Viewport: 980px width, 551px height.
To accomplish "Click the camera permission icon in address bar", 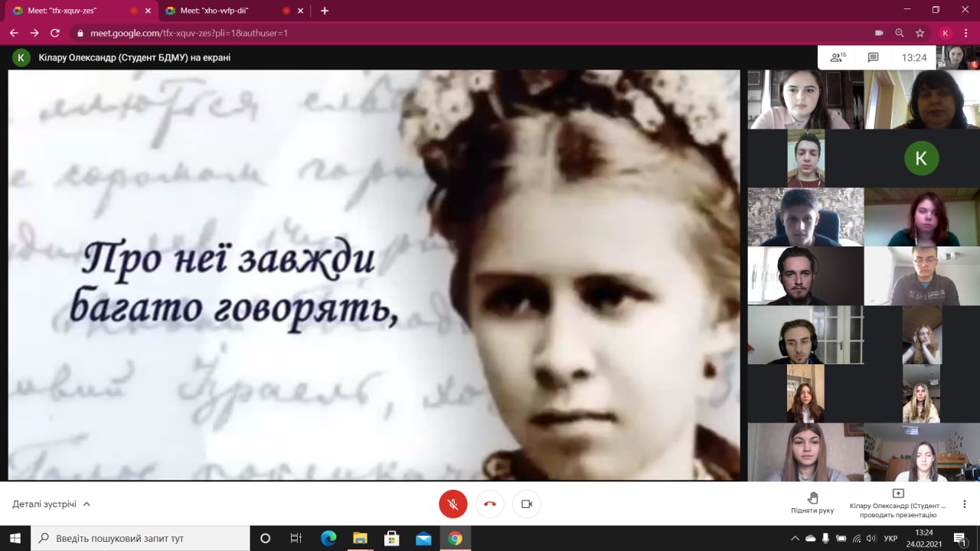I will point(879,33).
